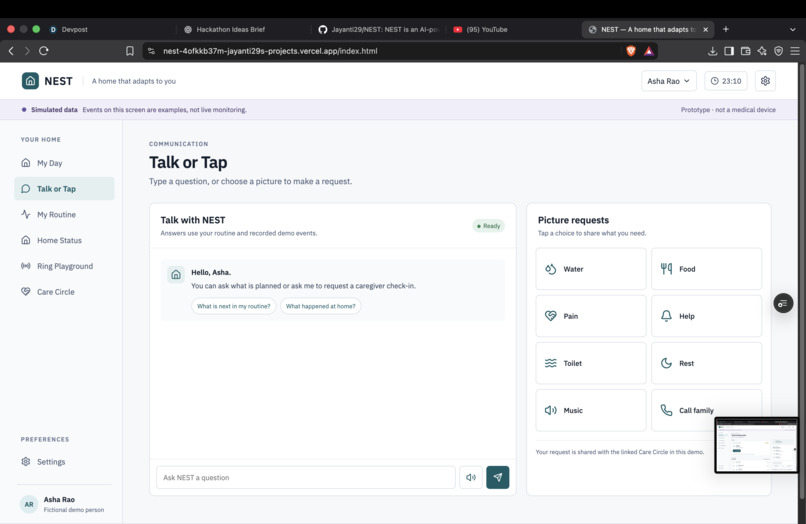
Task: Switch to the YouTube tab
Action: coord(511,29)
